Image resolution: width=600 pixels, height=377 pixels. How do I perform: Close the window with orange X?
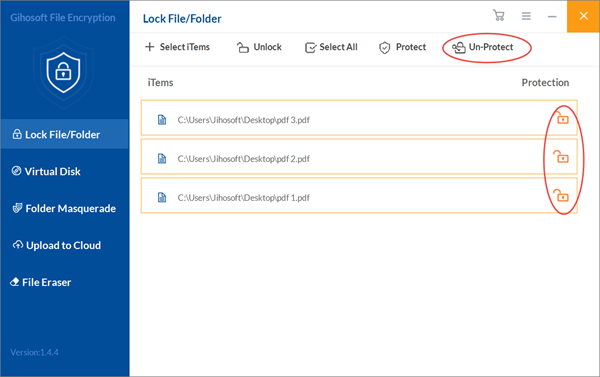pos(583,16)
